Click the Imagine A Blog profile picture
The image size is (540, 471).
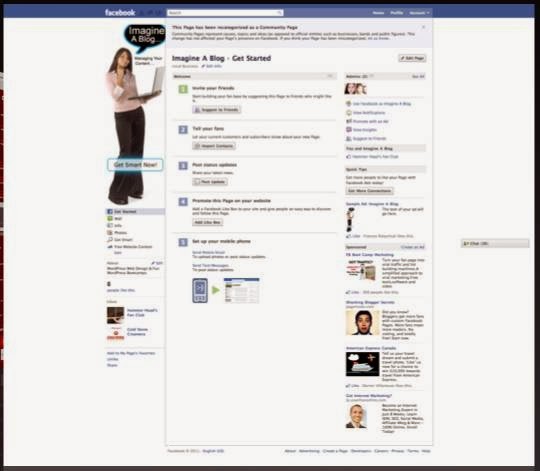[135, 114]
